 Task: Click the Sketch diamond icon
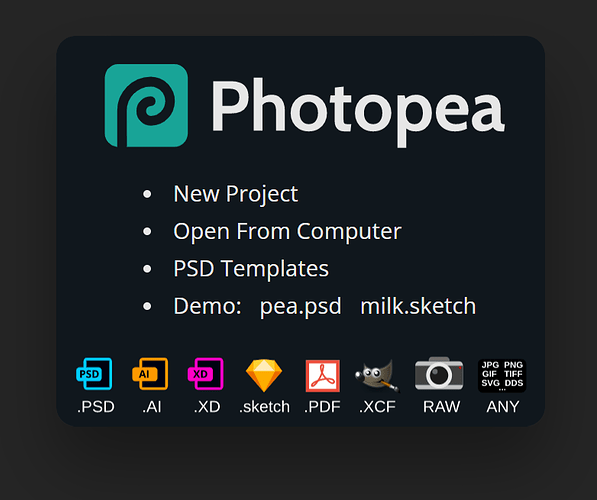(x=264, y=375)
